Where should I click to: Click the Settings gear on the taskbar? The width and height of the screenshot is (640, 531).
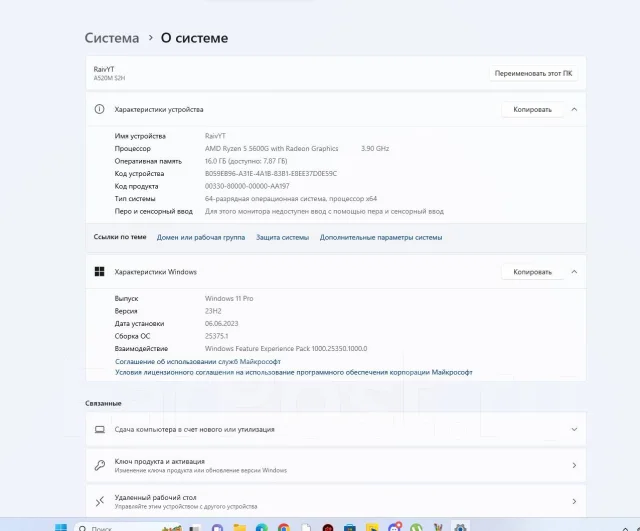click(460, 528)
